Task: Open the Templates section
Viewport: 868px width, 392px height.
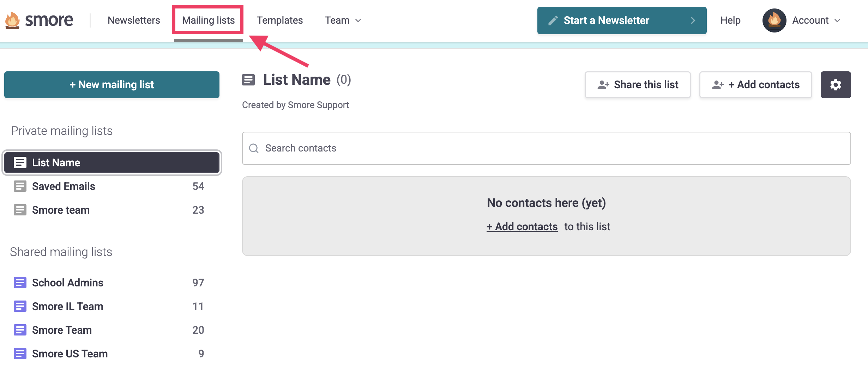Action: click(x=280, y=20)
